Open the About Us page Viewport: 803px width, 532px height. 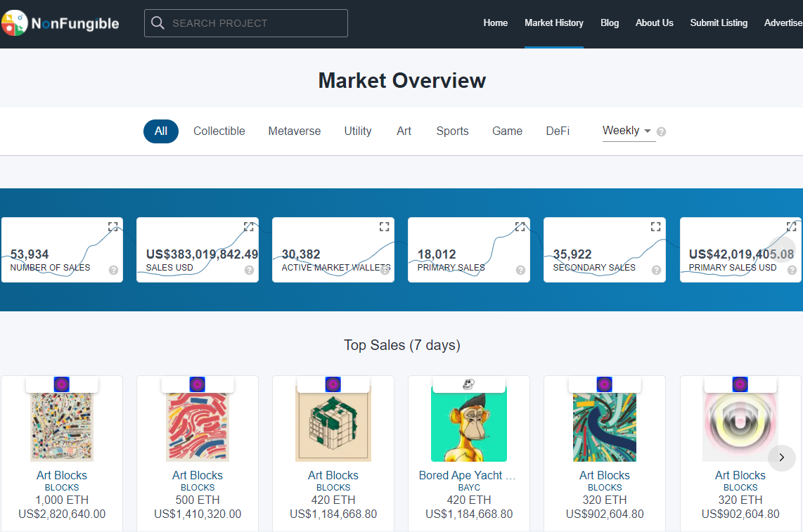point(655,23)
